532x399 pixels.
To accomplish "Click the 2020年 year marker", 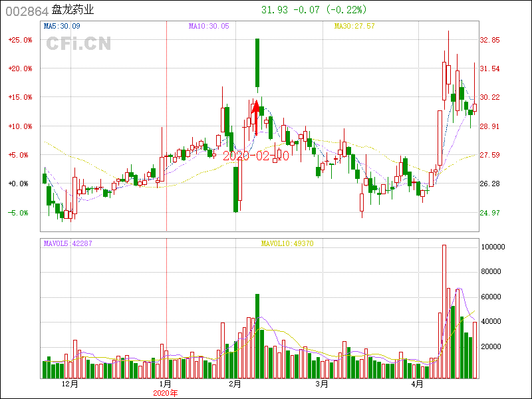I will (x=165, y=393).
